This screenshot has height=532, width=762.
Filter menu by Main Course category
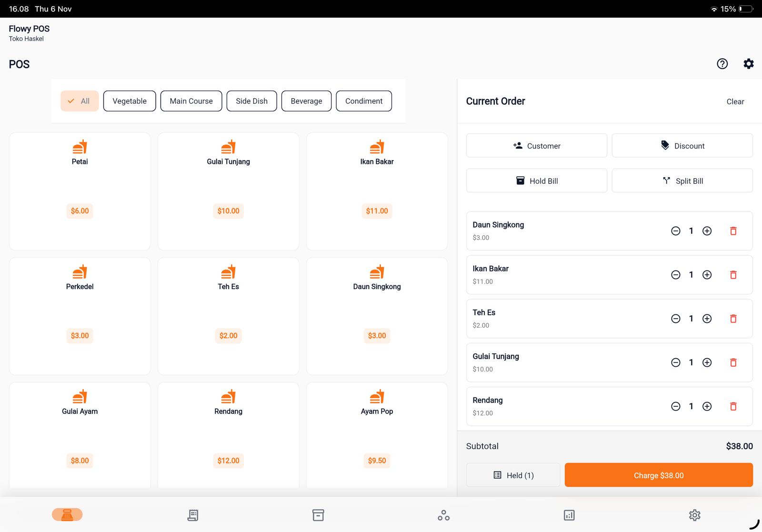point(191,101)
